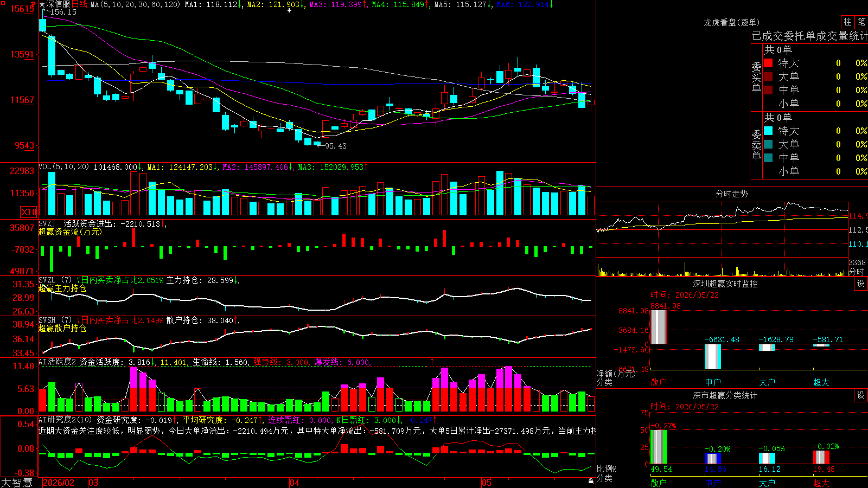Click the 散户 bar in 实时监控 chart
This screenshot has height=488, width=868.
[x=658, y=327]
